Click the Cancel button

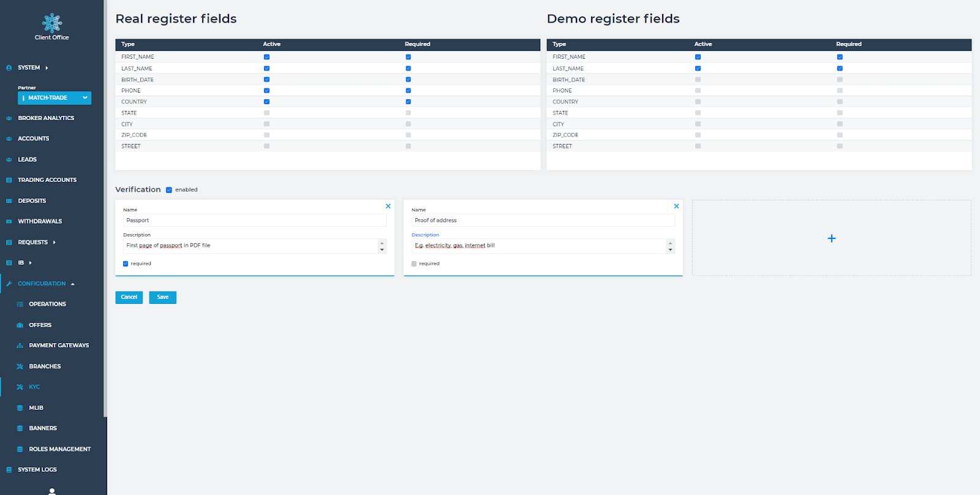click(129, 297)
